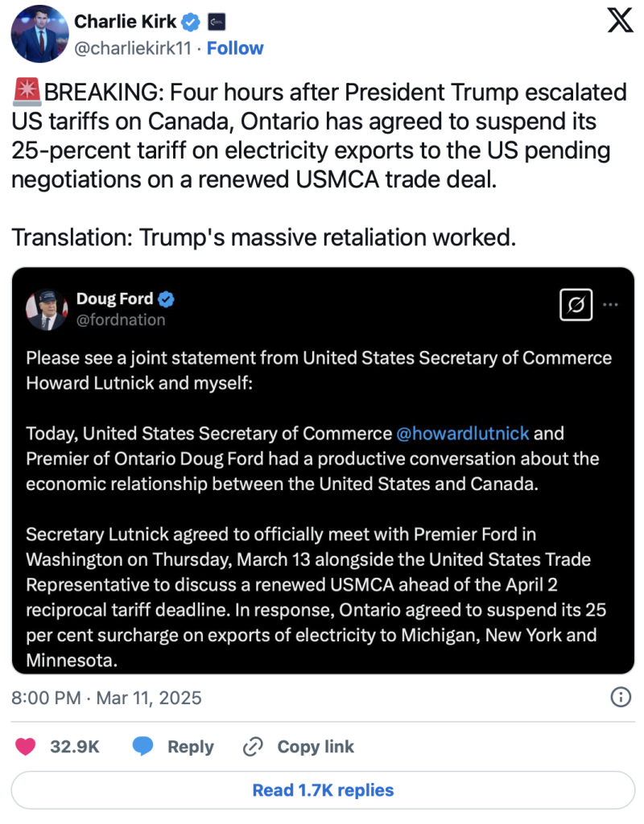Click Doug Ford's profile picture
The image size is (644, 824).
tap(46, 309)
